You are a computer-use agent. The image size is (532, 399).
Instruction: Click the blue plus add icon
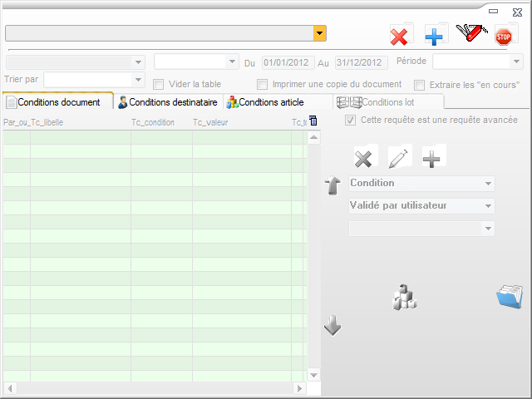435,36
